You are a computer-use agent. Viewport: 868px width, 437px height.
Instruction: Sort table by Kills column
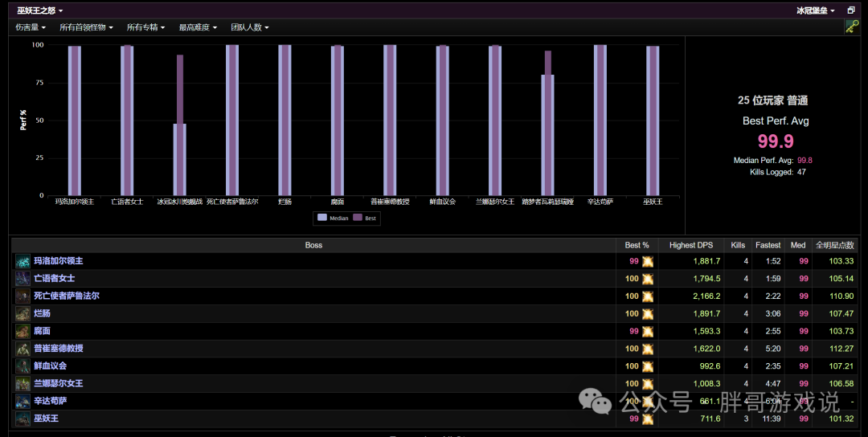coord(738,245)
